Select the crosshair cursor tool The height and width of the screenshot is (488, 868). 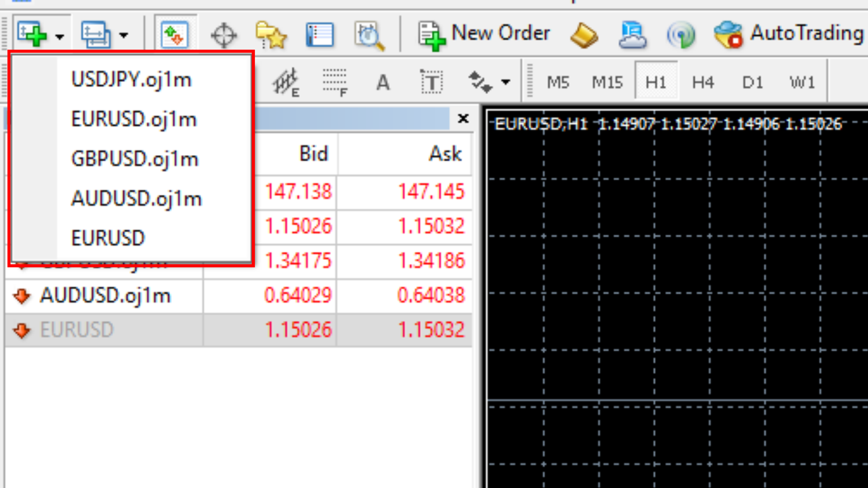point(223,34)
